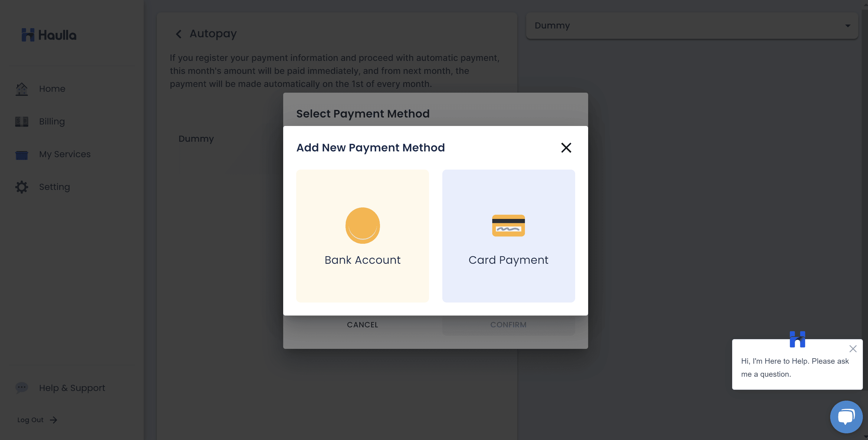Click the Setting gear icon

pos(21,187)
